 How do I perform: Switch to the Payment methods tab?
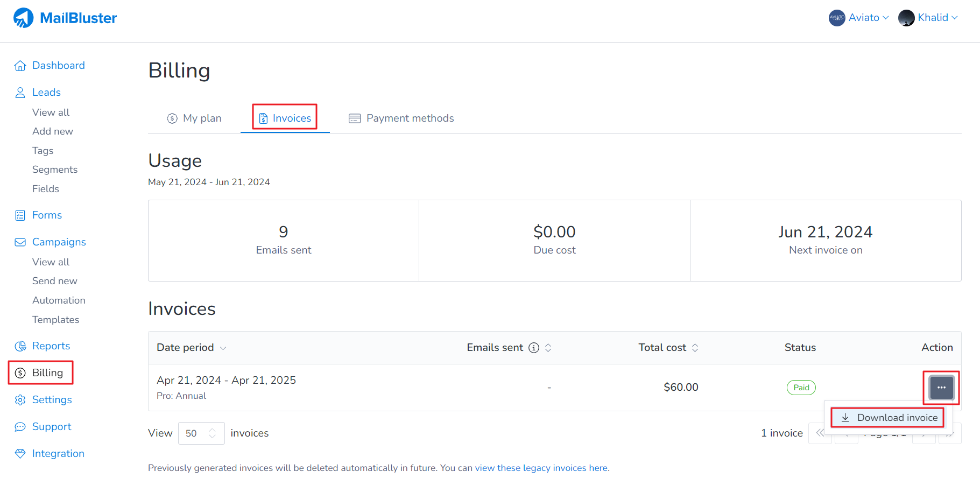pyautogui.click(x=401, y=118)
